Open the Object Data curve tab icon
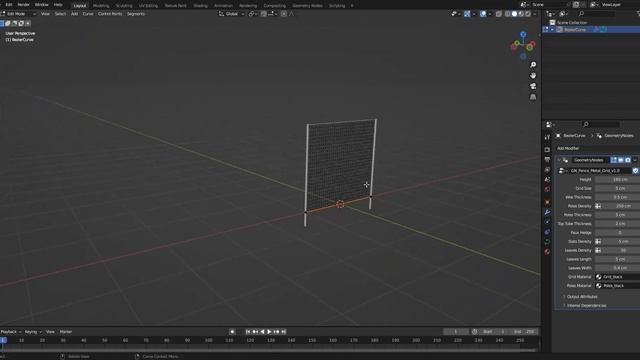Screen dimensions: 640x360 547,242
